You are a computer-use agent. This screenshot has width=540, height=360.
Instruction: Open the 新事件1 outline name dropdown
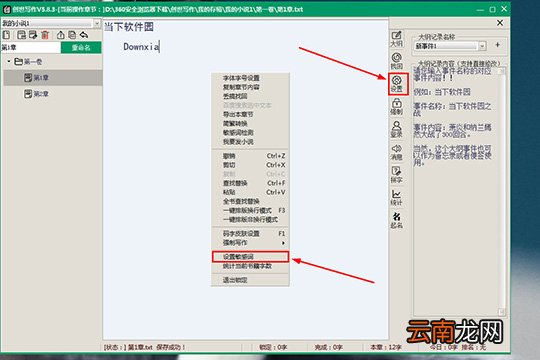[482, 46]
